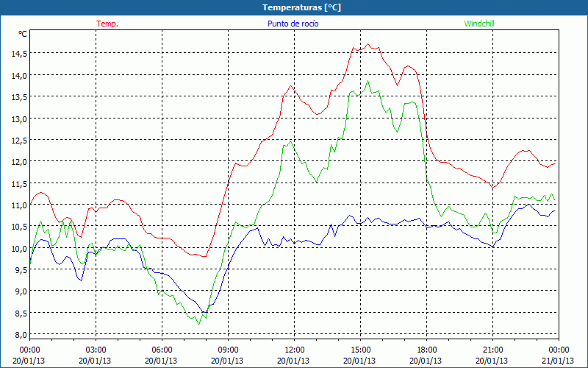Click the '14,0' y-axis value
The height and width of the screenshot is (368, 588).
[x=19, y=76]
